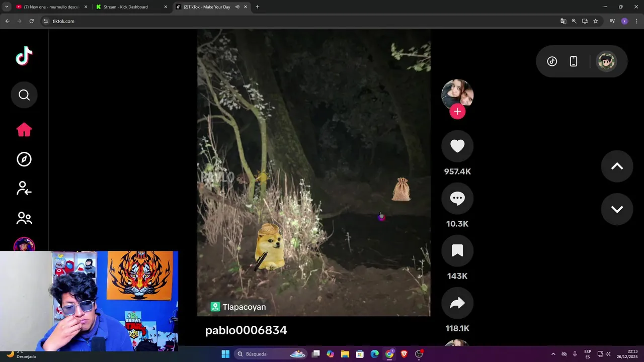Share video with arrow icon
This screenshot has height=362, width=644.
(457, 303)
